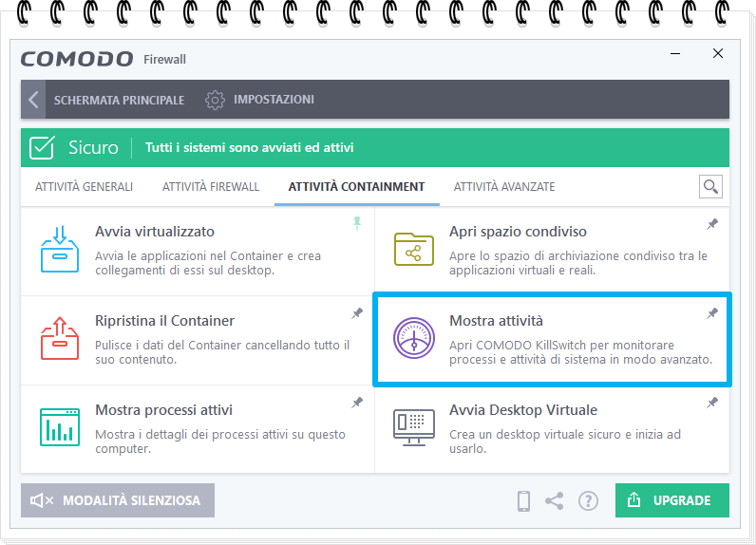Toggle the pin on Mostra processi attivi

[x=357, y=403]
